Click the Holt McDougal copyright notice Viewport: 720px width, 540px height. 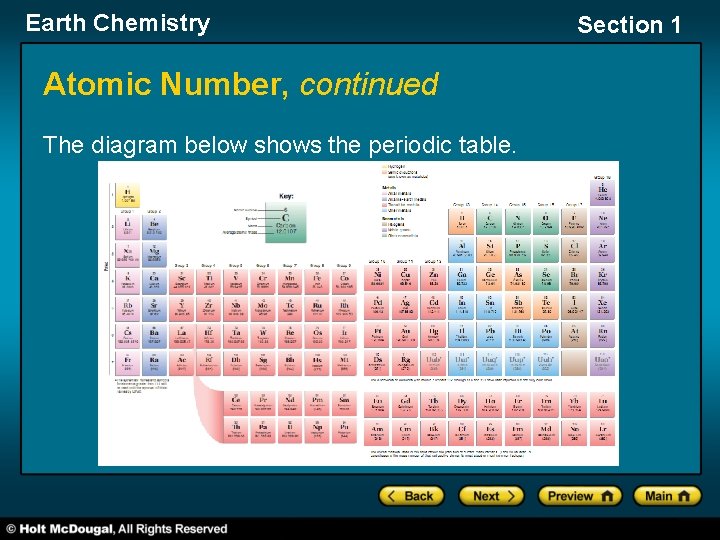pyautogui.click(x=117, y=529)
